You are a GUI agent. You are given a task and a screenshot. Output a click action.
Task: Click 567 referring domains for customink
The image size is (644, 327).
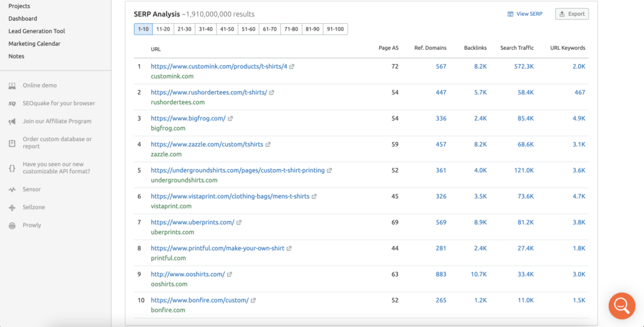click(441, 67)
